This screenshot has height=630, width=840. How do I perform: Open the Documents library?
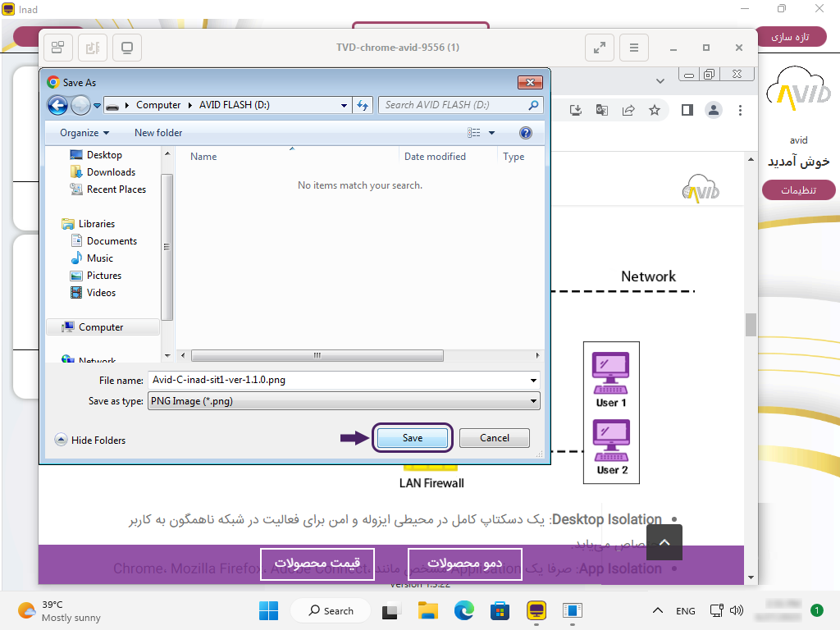[104, 240]
